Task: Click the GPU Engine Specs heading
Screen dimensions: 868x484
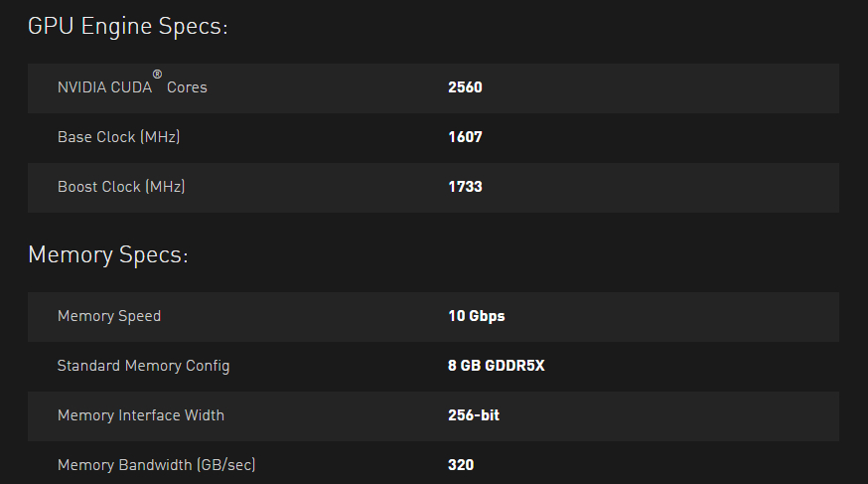Action: pyautogui.click(x=128, y=27)
